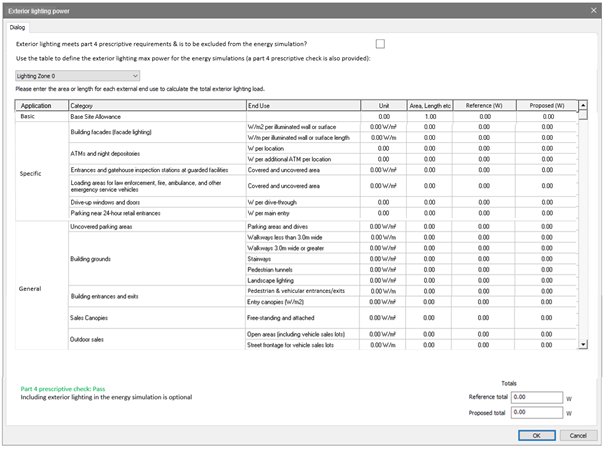Select the Sales Canopies proposed value cell

tap(547, 316)
